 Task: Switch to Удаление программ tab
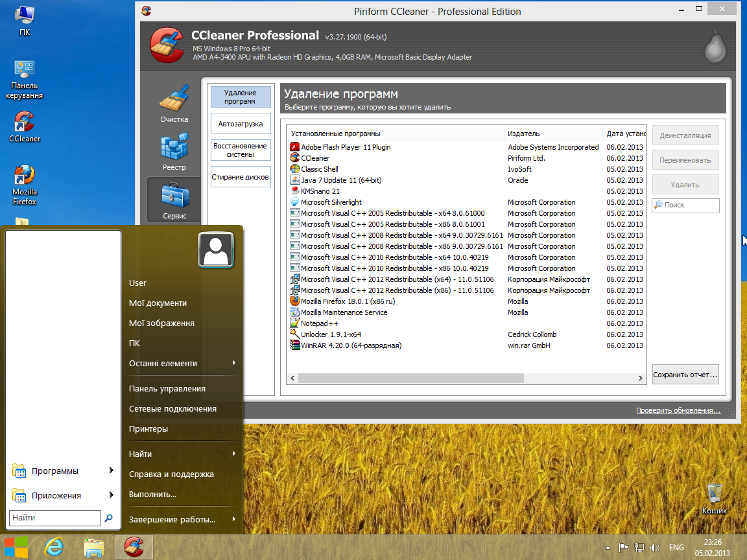click(x=241, y=97)
